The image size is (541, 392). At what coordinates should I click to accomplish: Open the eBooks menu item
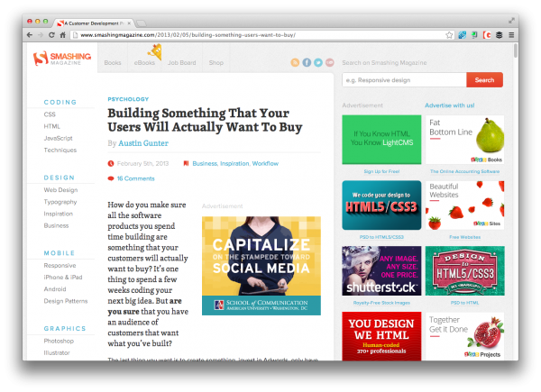coord(144,63)
